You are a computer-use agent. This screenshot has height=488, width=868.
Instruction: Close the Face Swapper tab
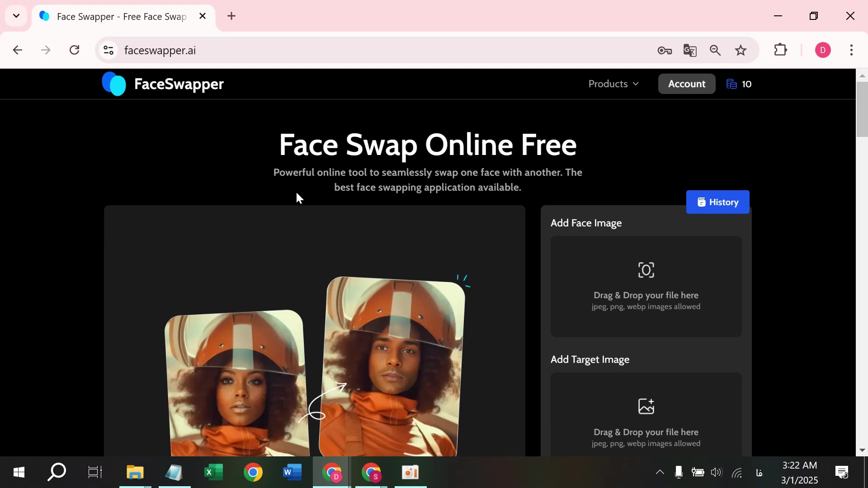(203, 16)
